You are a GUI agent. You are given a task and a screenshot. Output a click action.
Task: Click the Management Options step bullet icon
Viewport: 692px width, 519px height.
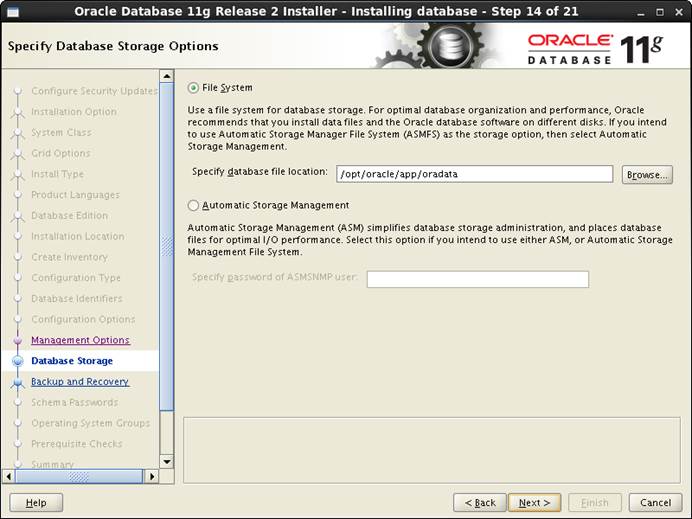pyautogui.click(x=18, y=340)
